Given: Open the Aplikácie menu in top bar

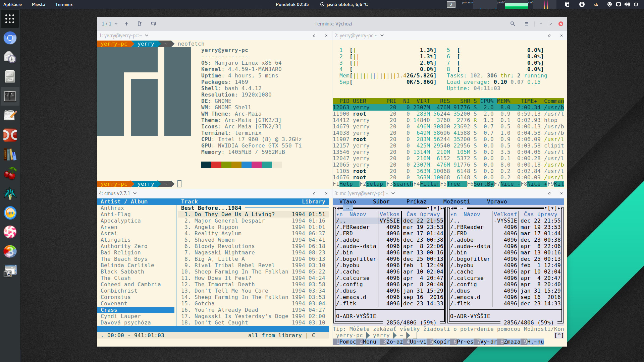Looking at the screenshot, I should [12, 4].
